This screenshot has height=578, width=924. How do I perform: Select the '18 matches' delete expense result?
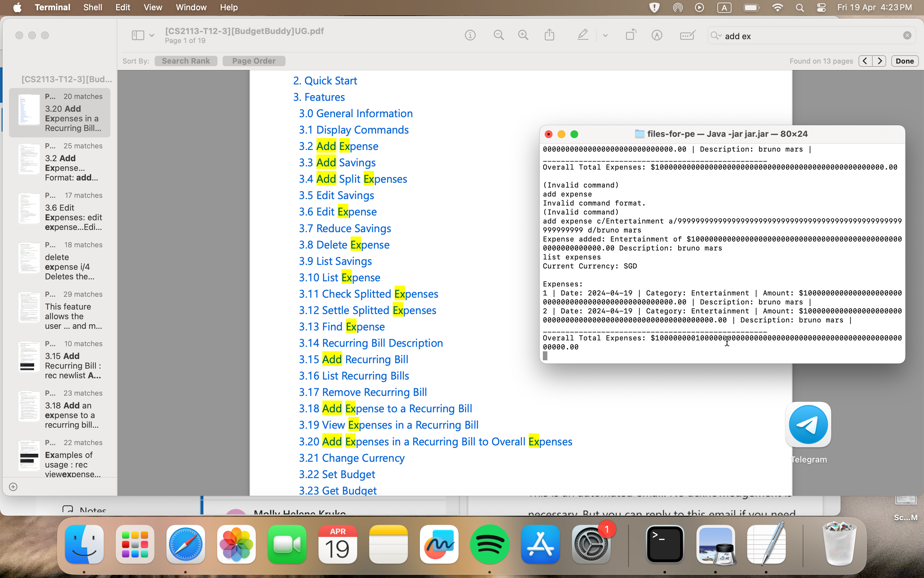pyautogui.click(x=60, y=261)
